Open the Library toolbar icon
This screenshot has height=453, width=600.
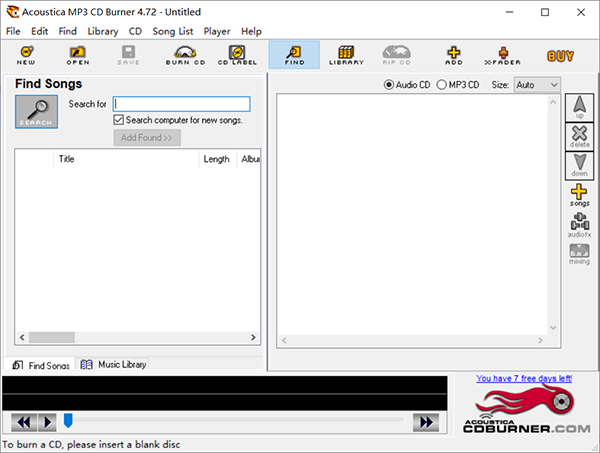pos(346,55)
